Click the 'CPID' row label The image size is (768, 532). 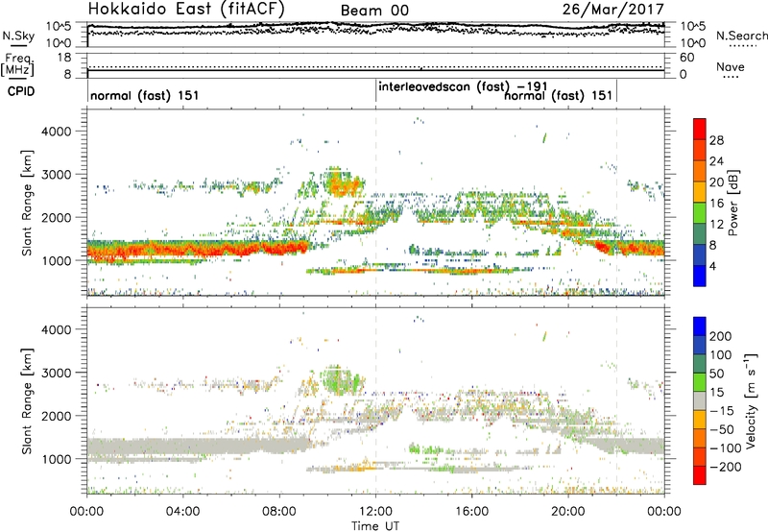point(21,91)
